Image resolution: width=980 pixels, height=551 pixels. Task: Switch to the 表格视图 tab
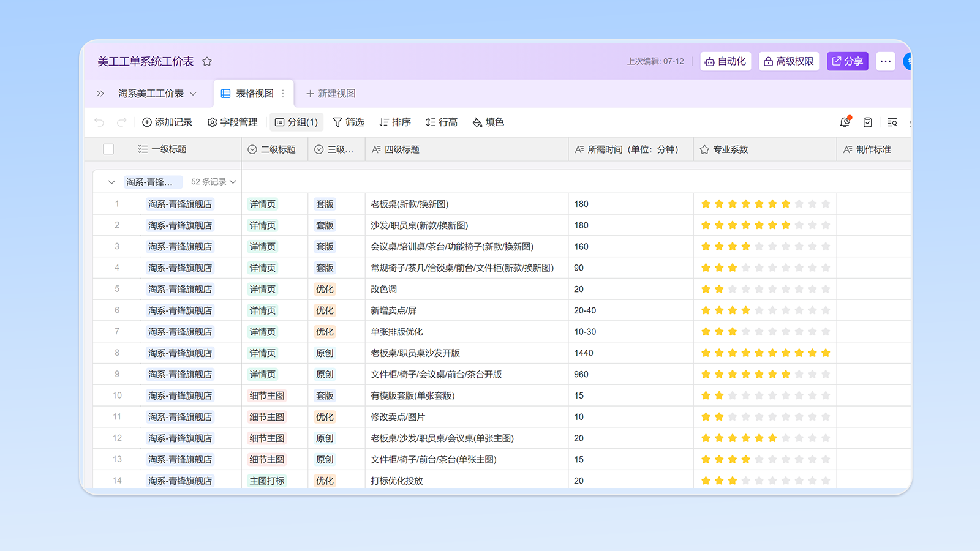coord(254,94)
